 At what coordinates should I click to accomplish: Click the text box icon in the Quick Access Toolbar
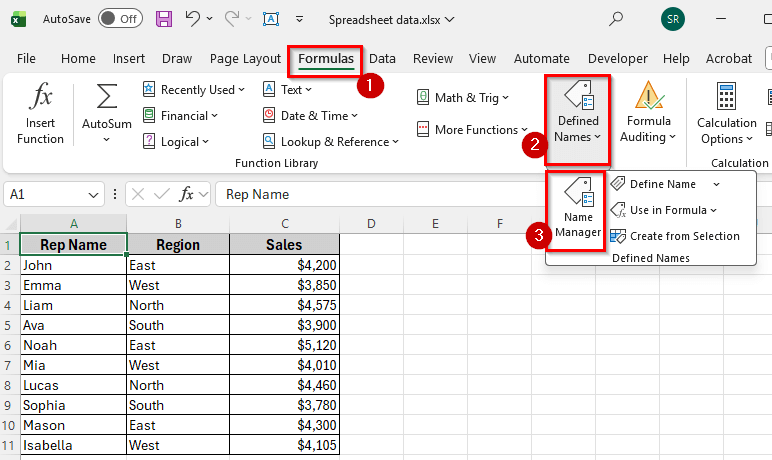pyautogui.click(x=271, y=19)
